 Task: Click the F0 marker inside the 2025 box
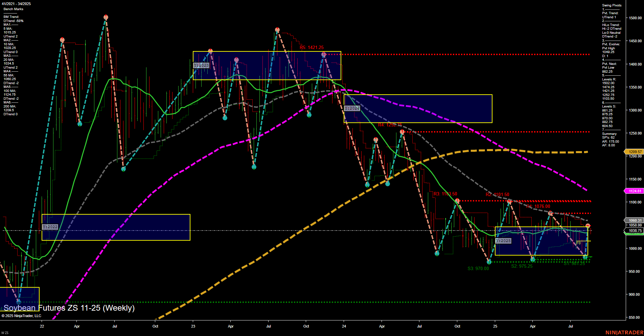(x=578, y=242)
